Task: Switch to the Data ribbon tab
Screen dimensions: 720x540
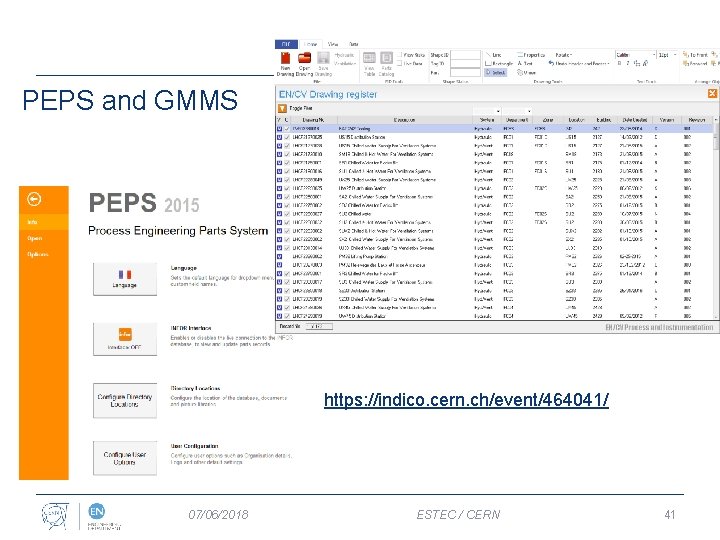Action: pyautogui.click(x=353, y=44)
